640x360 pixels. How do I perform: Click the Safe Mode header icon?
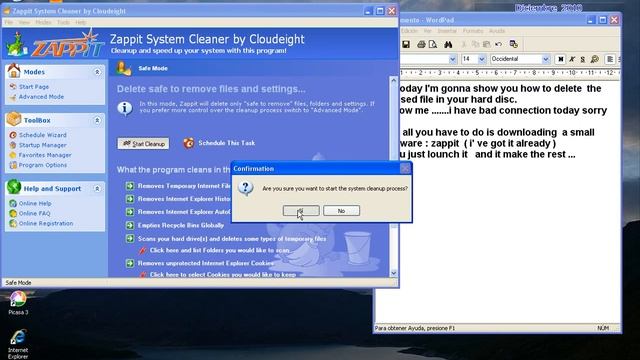(124, 68)
